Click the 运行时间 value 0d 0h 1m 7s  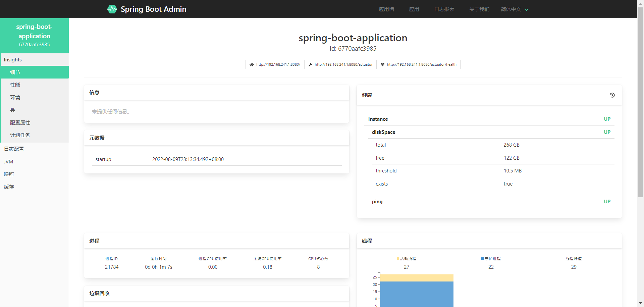[x=159, y=267]
